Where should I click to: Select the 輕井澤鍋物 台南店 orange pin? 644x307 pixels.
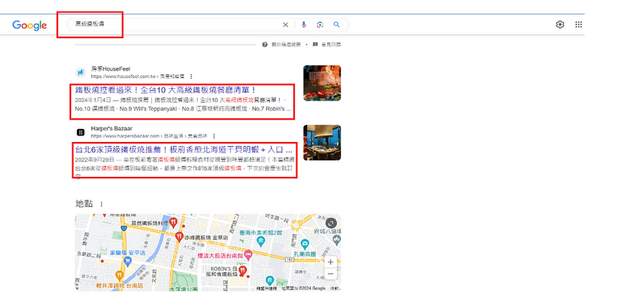pyautogui.click(x=119, y=275)
